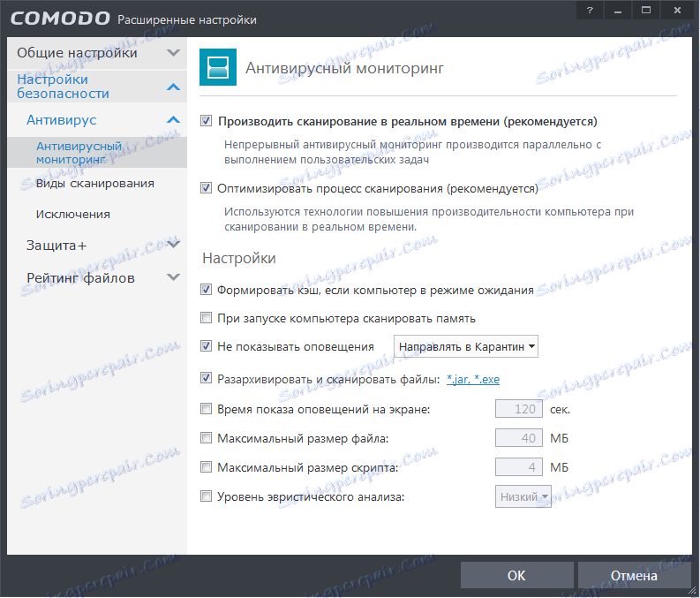This screenshot has width=700, height=598.
Task: Enable 'Максимальный размер скрипта' checkbox
Action: click(x=206, y=467)
